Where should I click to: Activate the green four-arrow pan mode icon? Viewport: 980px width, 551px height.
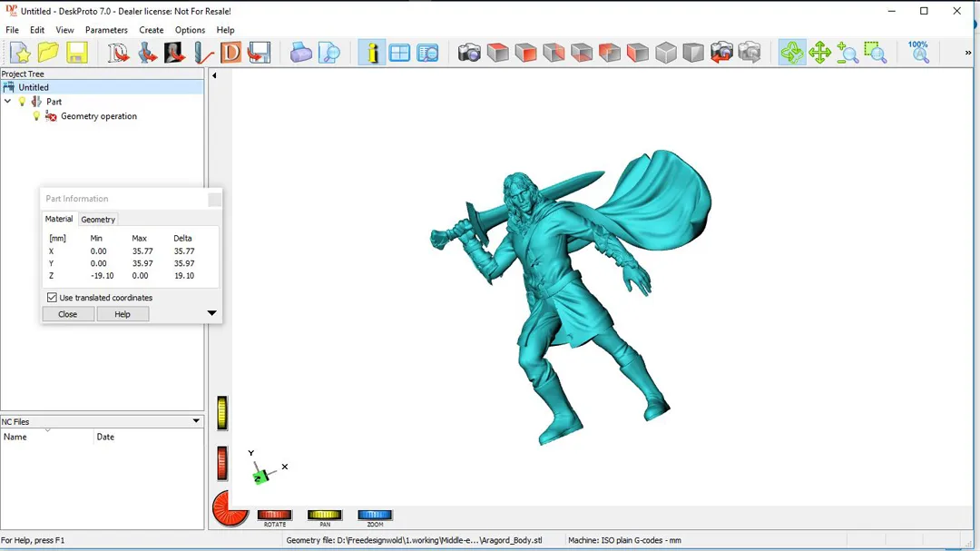pos(819,53)
